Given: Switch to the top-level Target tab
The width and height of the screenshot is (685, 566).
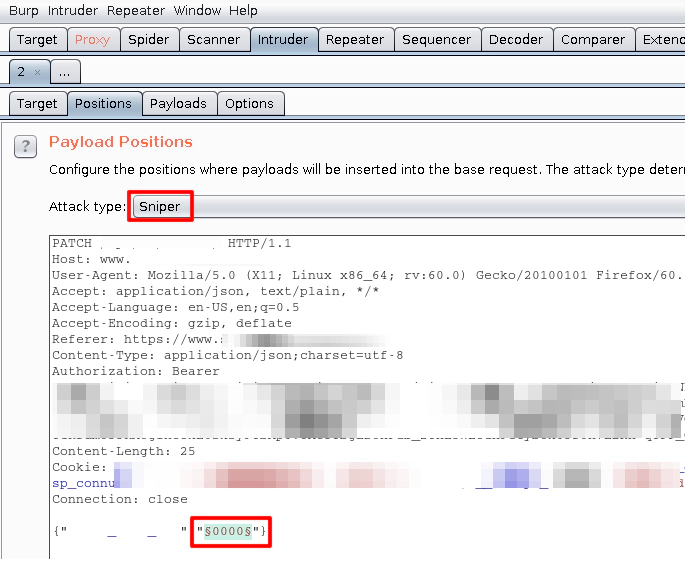Looking at the screenshot, I should [37, 40].
